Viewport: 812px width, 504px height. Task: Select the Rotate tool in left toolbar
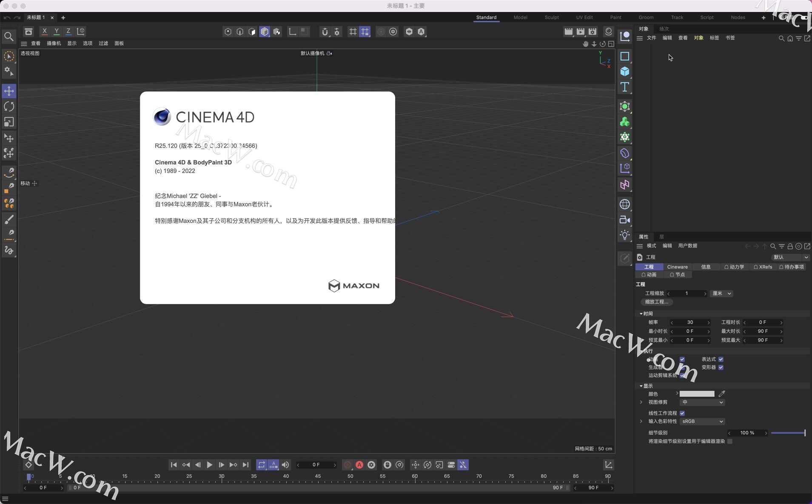coord(9,106)
